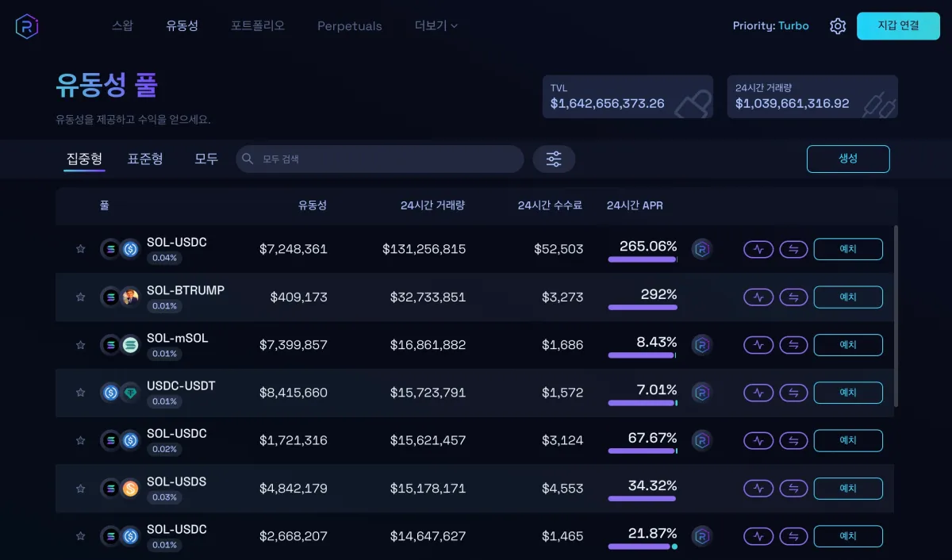
Task: Open the Priority: Turbo selector
Action: tap(770, 25)
